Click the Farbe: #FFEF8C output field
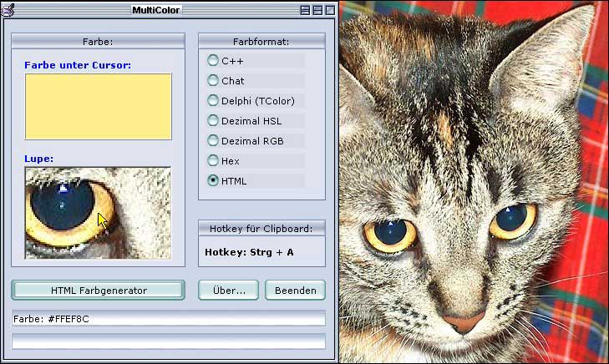609x364 pixels. [x=169, y=319]
